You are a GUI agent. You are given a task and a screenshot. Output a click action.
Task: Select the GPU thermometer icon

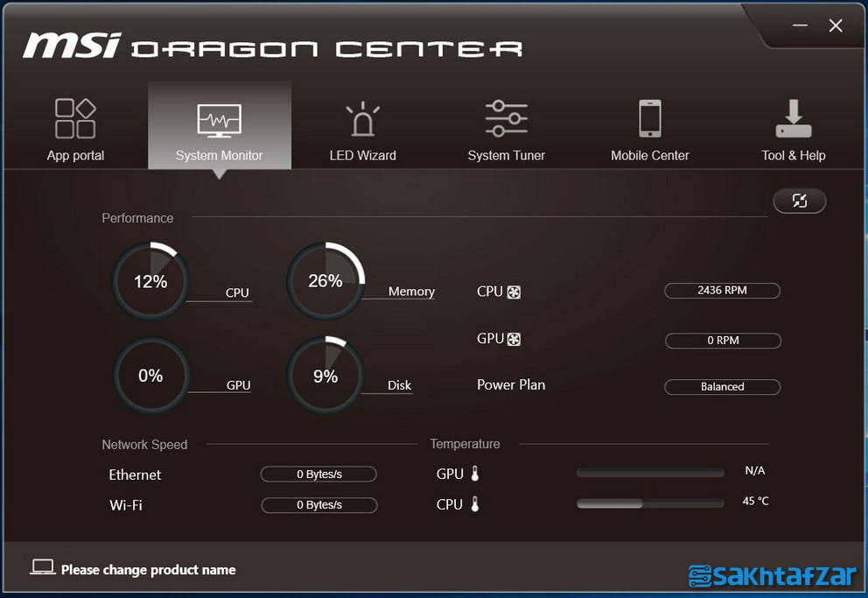coord(476,474)
